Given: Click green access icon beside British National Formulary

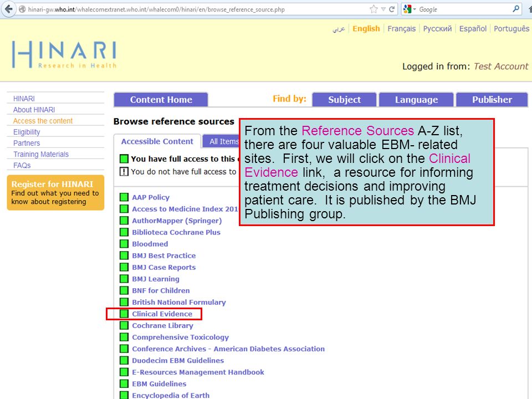Looking at the screenshot, I should [x=124, y=302].
